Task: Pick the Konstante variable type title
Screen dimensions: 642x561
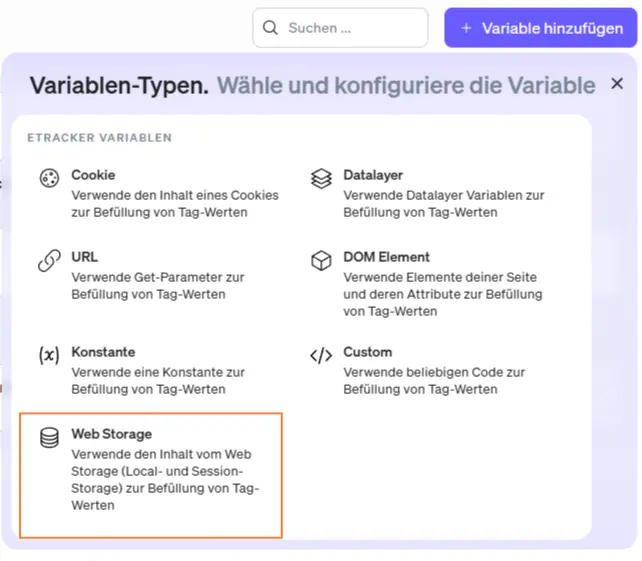Action: click(x=103, y=352)
